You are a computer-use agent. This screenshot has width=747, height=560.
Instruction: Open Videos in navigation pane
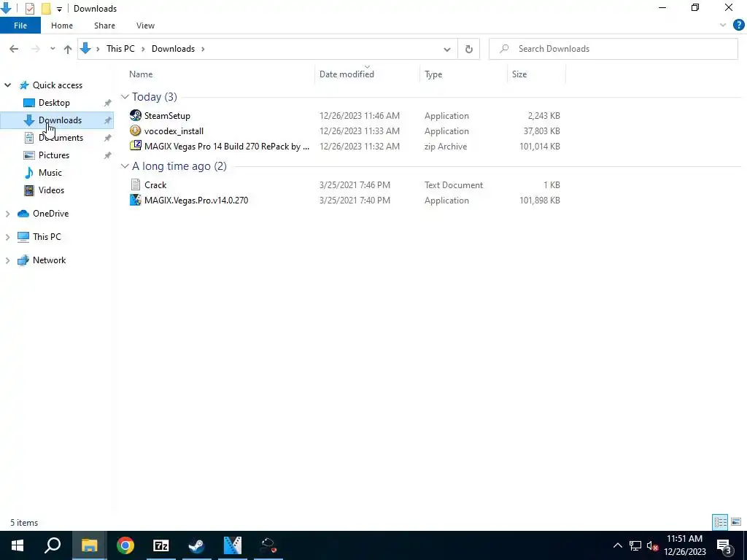point(52,190)
